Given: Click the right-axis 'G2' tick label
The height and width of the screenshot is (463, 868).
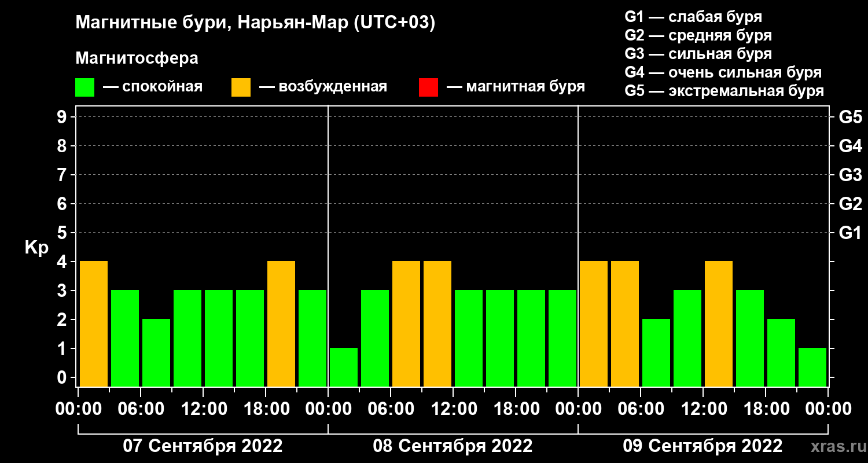Looking at the screenshot, I should click(x=850, y=204).
